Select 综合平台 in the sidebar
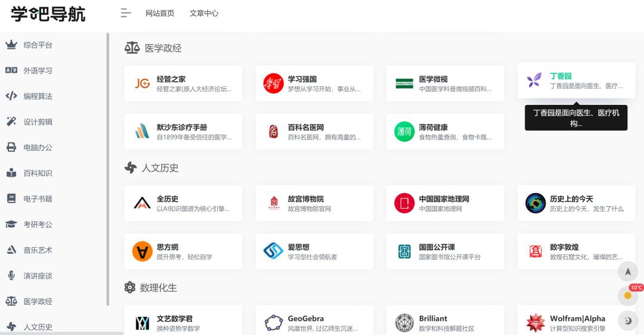 [38, 45]
